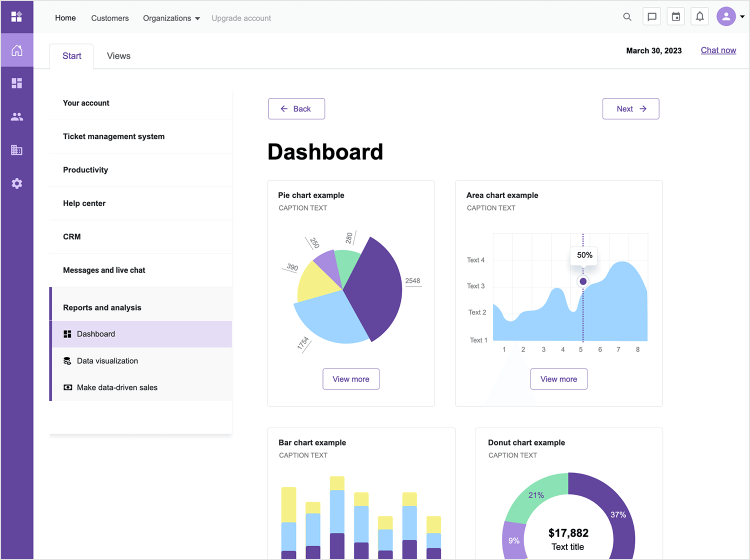
Task: Click the 2548 pie label
Action: (412, 281)
